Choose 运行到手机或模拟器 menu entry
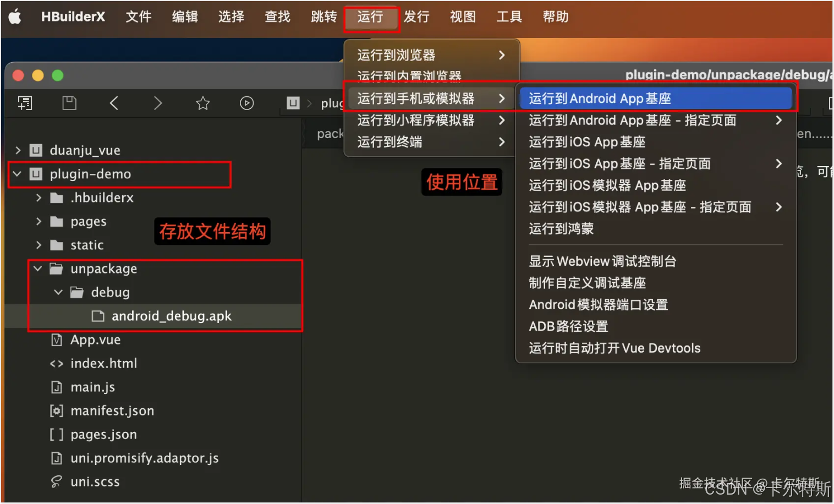 click(432, 98)
